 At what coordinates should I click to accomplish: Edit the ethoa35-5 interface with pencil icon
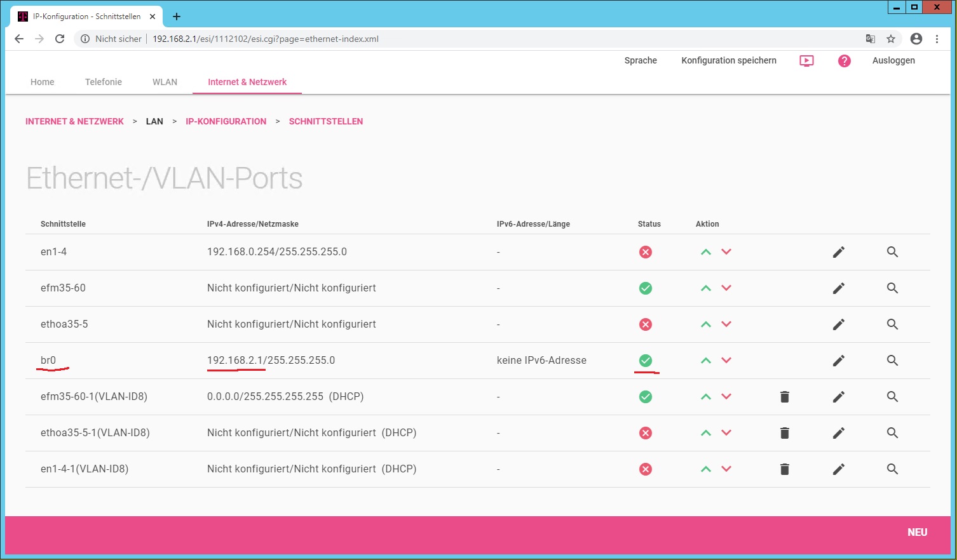[x=839, y=324]
